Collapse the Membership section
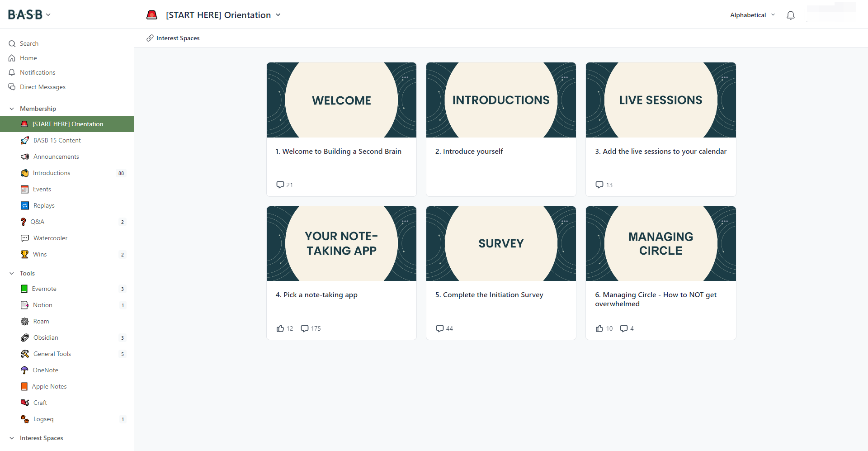This screenshot has height=451, width=868. tap(12, 109)
